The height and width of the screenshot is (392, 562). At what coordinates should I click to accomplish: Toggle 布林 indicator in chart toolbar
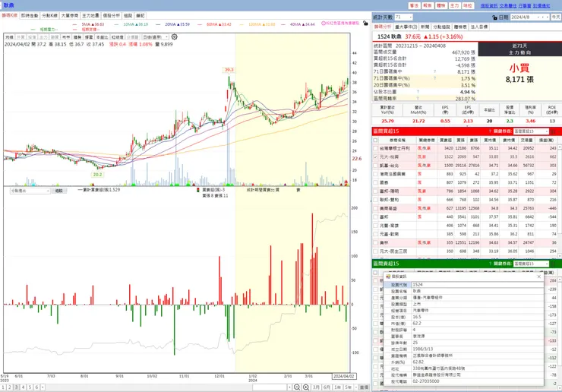pyautogui.click(x=66, y=37)
